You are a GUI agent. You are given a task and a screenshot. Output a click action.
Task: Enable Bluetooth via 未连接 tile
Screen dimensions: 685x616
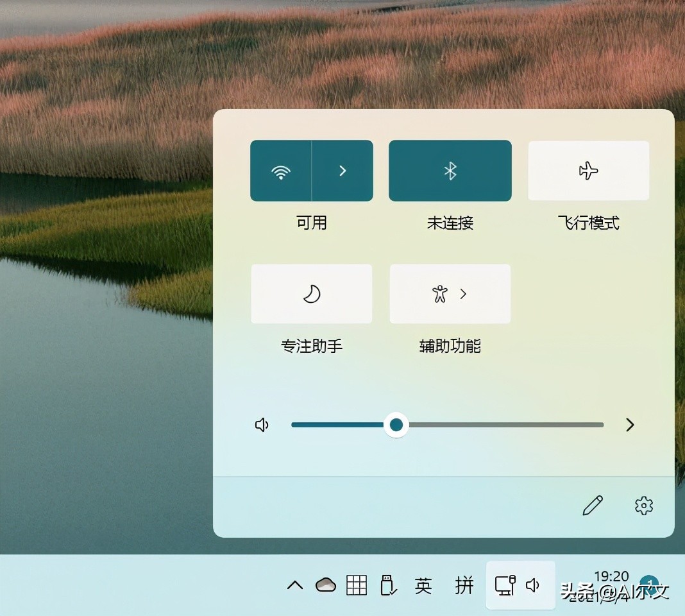pyautogui.click(x=450, y=171)
